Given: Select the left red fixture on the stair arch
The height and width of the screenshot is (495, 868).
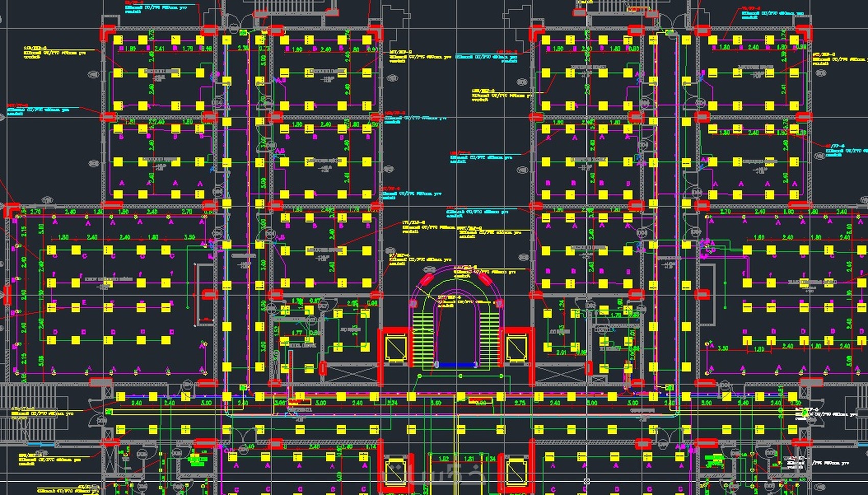Looking at the screenshot, I should [427, 279].
